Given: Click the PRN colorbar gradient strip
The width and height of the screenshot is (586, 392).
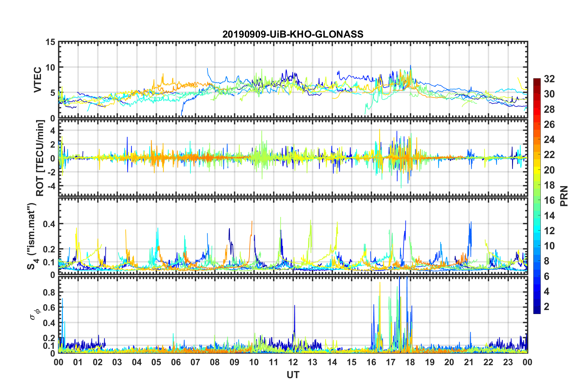Looking at the screenshot, I should 537,196.
